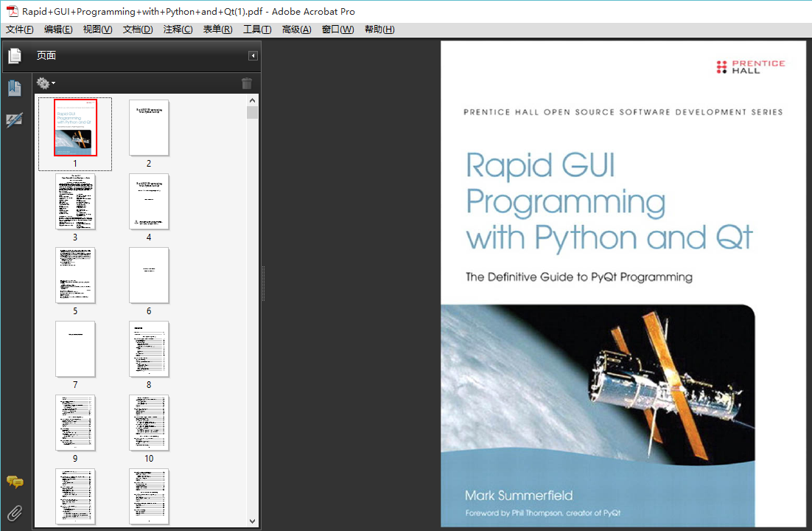The height and width of the screenshot is (531, 812).
Task: Open the 文件(F) menu
Action: (20, 29)
